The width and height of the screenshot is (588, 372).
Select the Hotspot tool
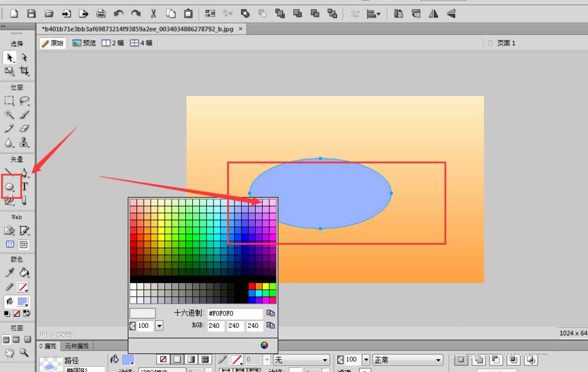click(x=9, y=230)
